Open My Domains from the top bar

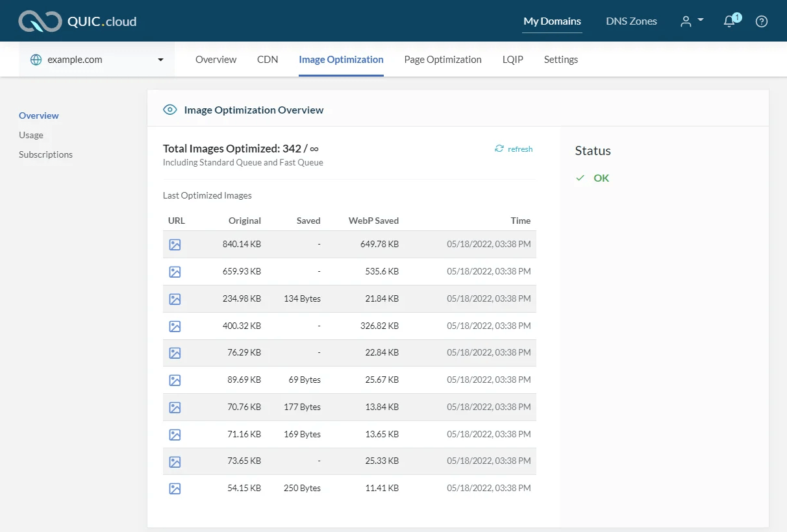[x=552, y=21]
